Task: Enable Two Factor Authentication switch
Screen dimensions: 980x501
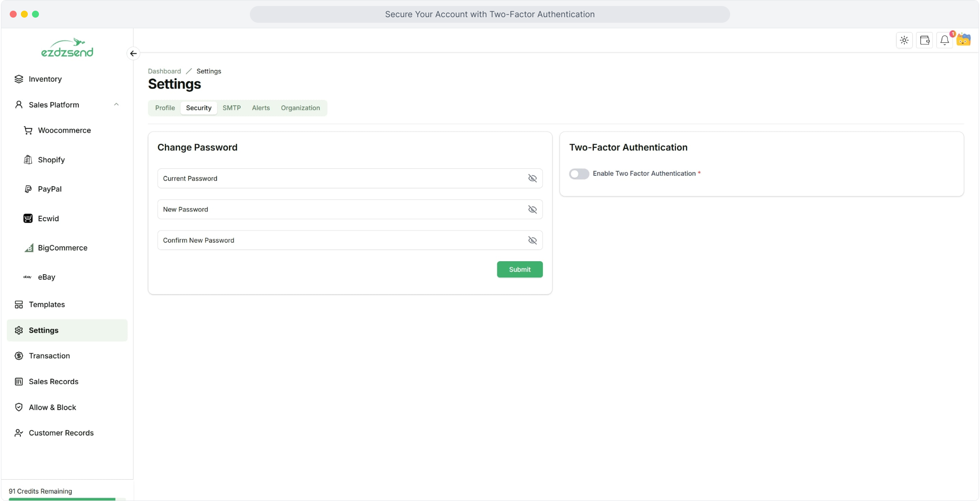Action: (579, 173)
